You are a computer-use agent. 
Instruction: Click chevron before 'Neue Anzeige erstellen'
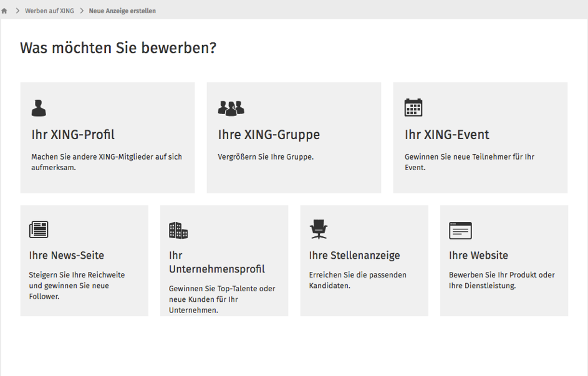(82, 11)
